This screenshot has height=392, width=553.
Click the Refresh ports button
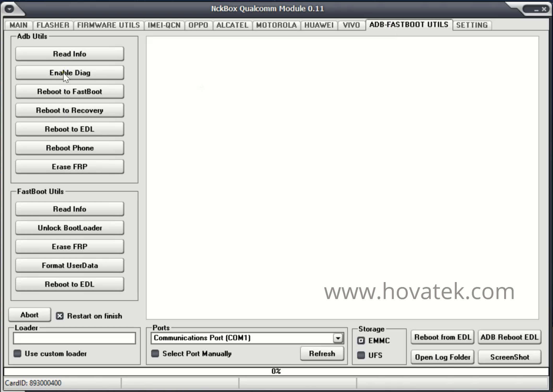click(322, 354)
